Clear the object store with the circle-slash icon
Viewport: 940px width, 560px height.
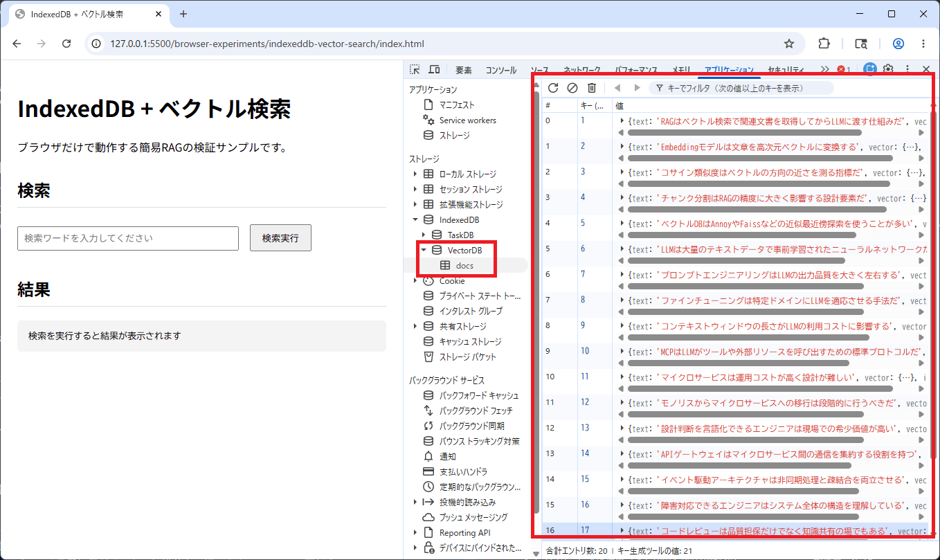(x=572, y=88)
